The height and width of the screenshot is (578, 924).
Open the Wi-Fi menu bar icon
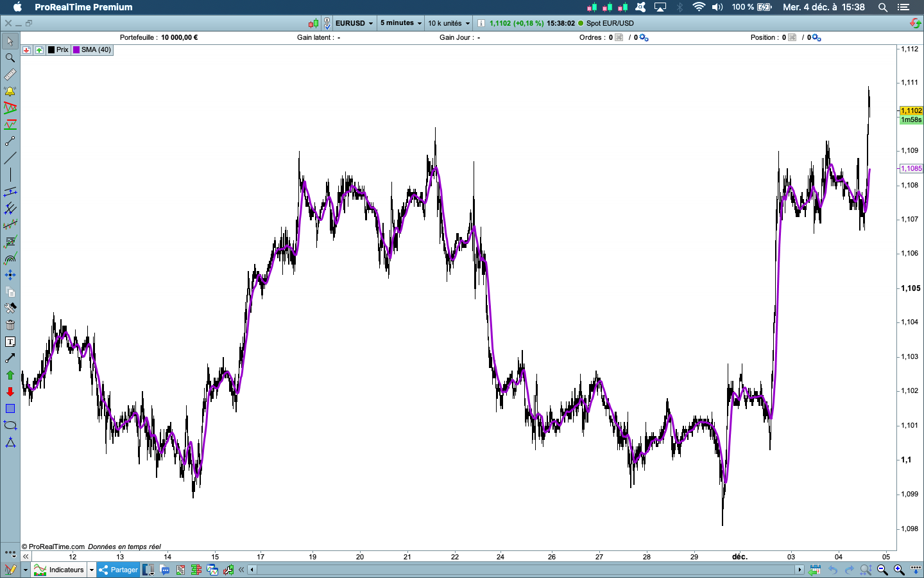coord(699,7)
